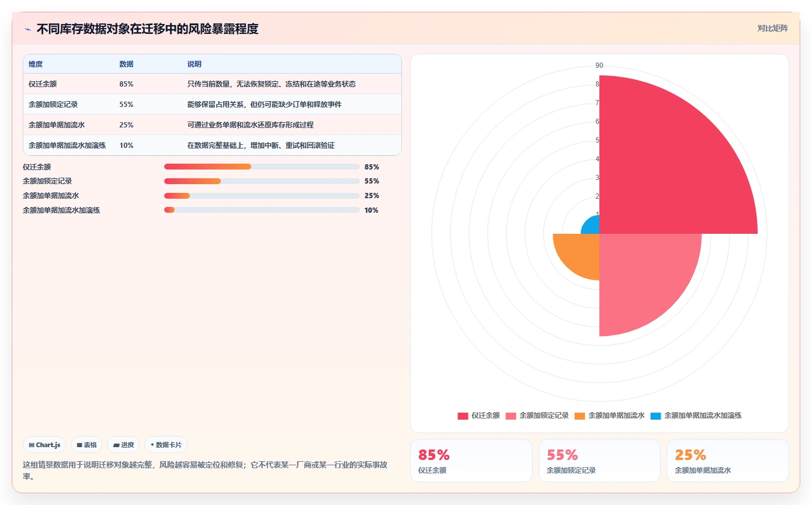Select the 余额加单据加流水加演练 table row cell
Viewport: 812px width, 505px height.
coord(67,145)
